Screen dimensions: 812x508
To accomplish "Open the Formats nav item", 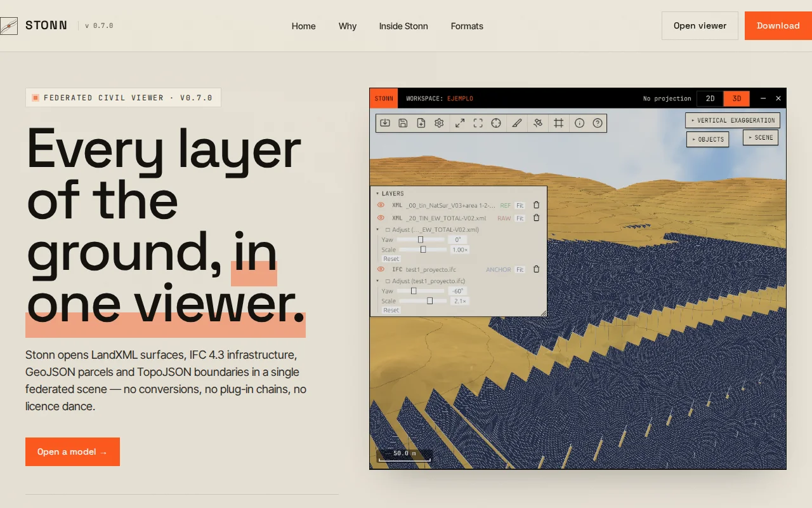I will [x=467, y=26].
